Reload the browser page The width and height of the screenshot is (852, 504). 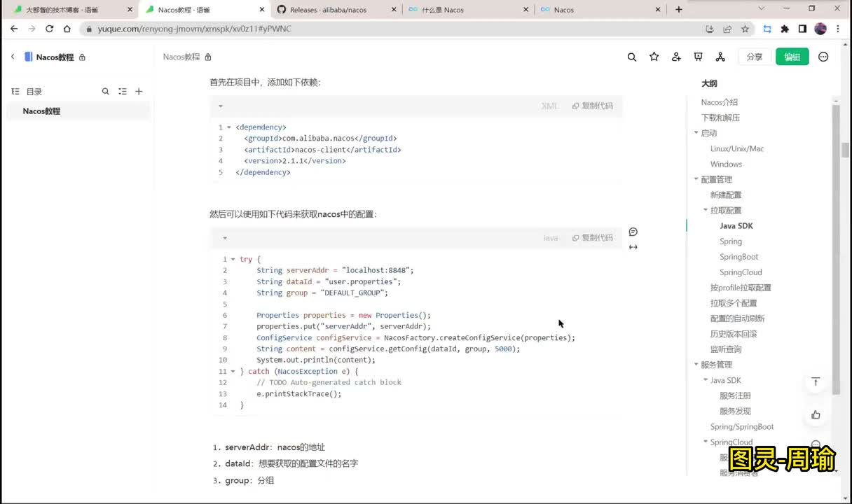[49, 29]
